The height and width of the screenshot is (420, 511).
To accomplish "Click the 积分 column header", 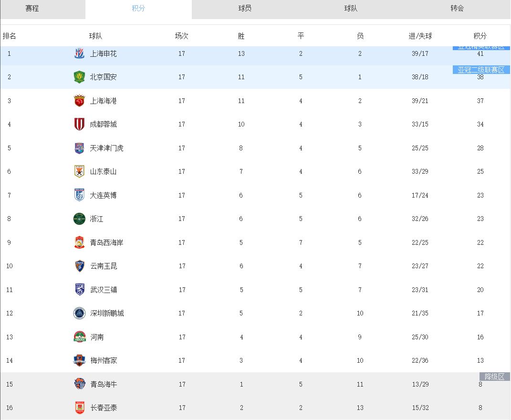I will pos(480,36).
